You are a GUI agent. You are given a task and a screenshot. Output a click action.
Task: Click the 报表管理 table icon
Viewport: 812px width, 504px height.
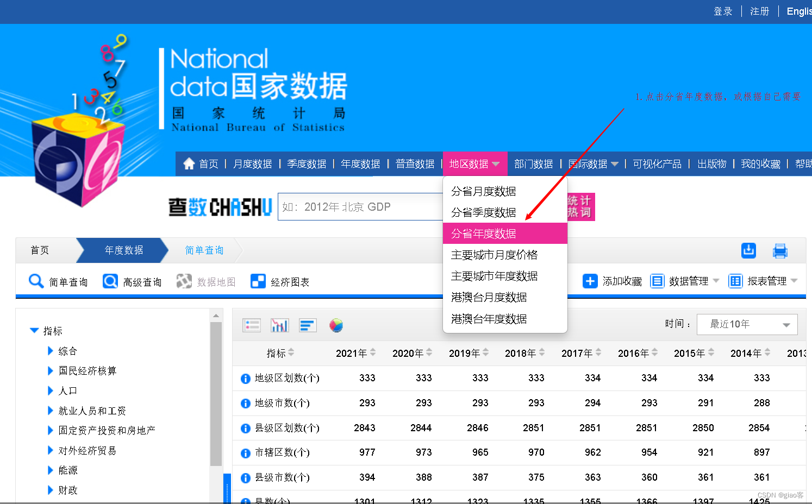pos(735,281)
